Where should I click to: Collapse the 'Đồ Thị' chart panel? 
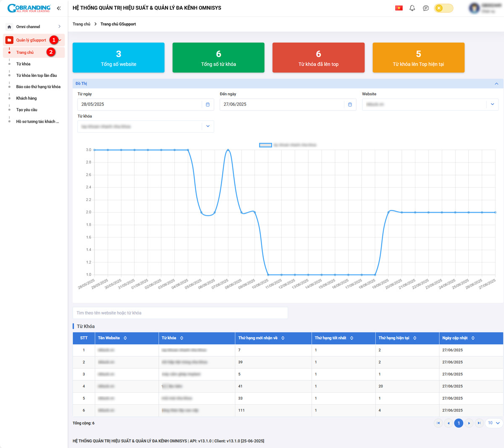click(x=496, y=84)
